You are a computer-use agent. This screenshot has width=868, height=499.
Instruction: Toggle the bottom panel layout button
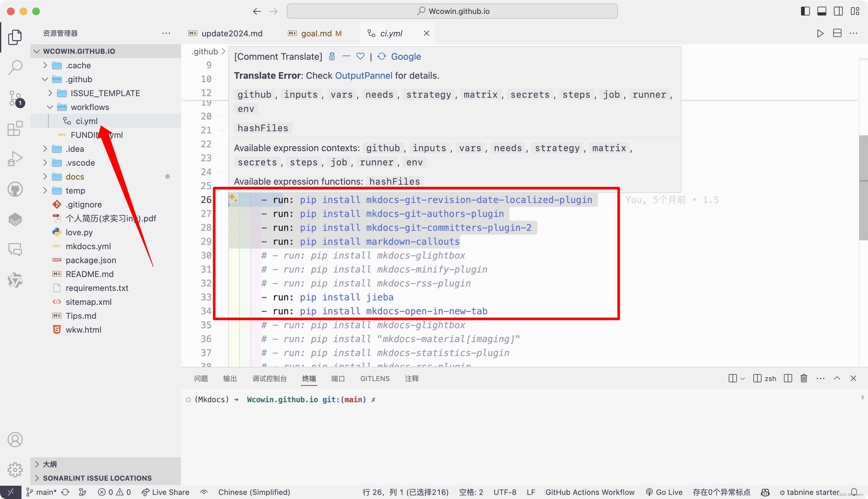pyautogui.click(x=822, y=11)
